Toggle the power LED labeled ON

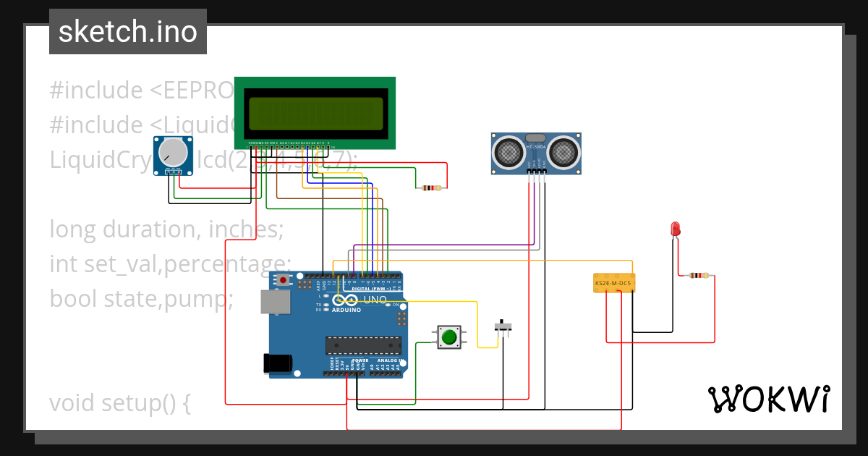pyautogui.click(x=388, y=305)
